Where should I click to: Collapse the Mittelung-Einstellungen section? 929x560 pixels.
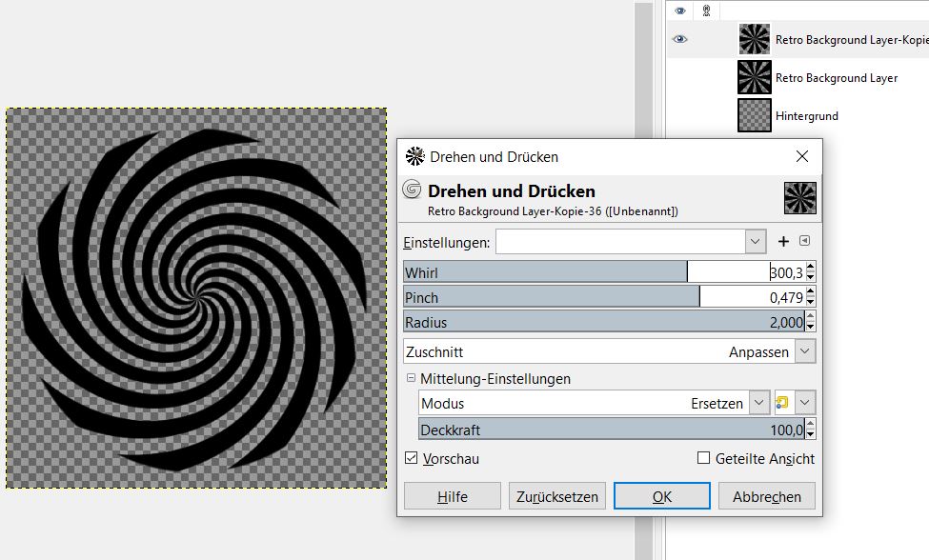(x=411, y=379)
